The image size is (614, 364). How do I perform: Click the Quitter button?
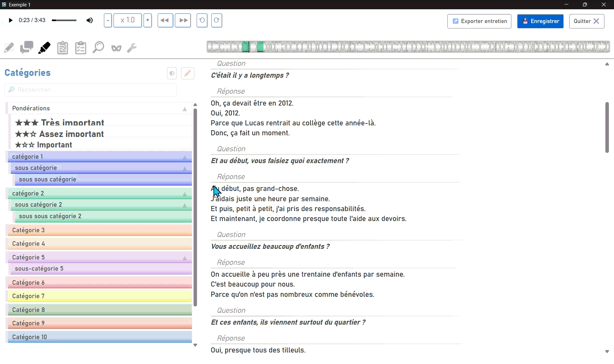586,21
